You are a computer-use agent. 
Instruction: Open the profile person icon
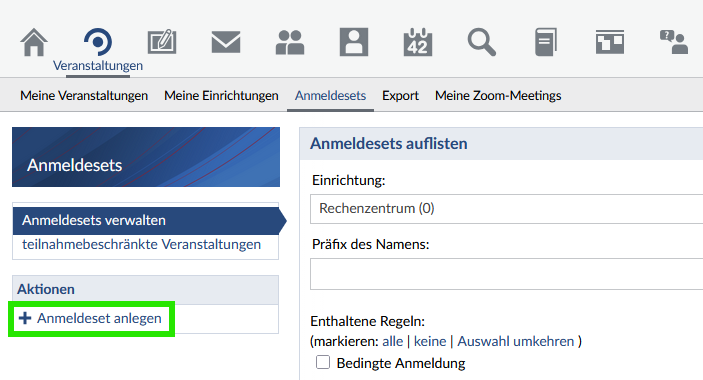[x=354, y=42]
